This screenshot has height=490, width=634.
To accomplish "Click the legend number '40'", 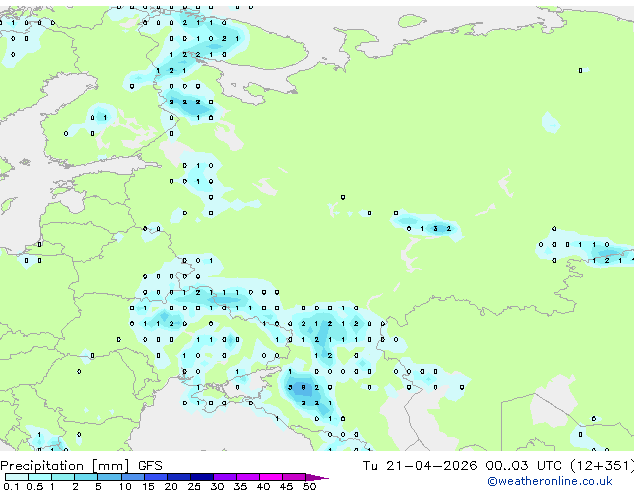I will click(263, 486).
